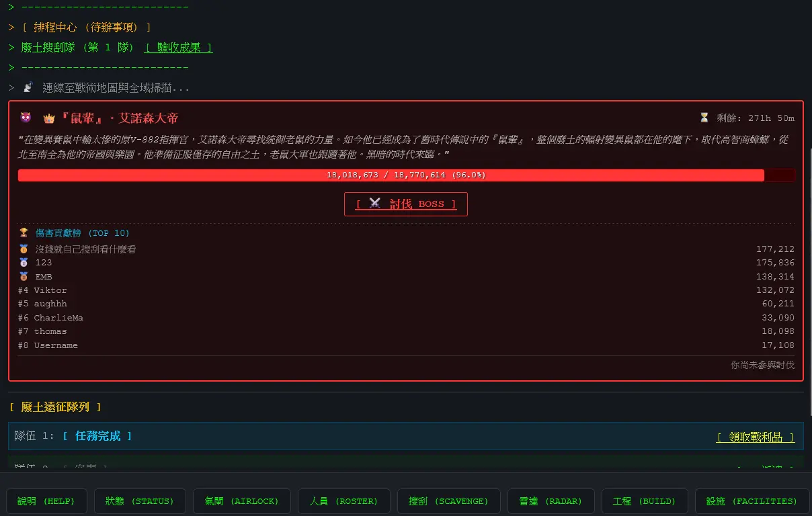812x516 pixels.
Task: Open the 氣閘 (AIRLOCK) section
Action: [x=242, y=501]
